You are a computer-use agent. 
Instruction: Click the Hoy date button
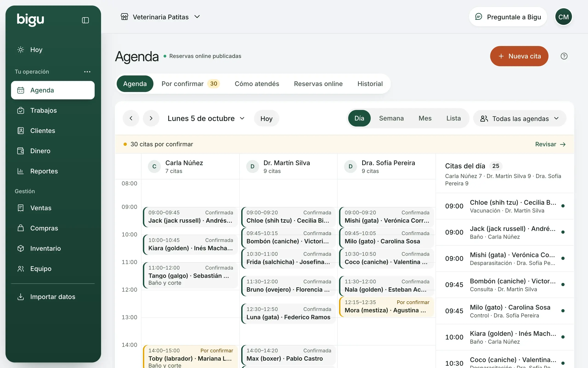[266, 118]
